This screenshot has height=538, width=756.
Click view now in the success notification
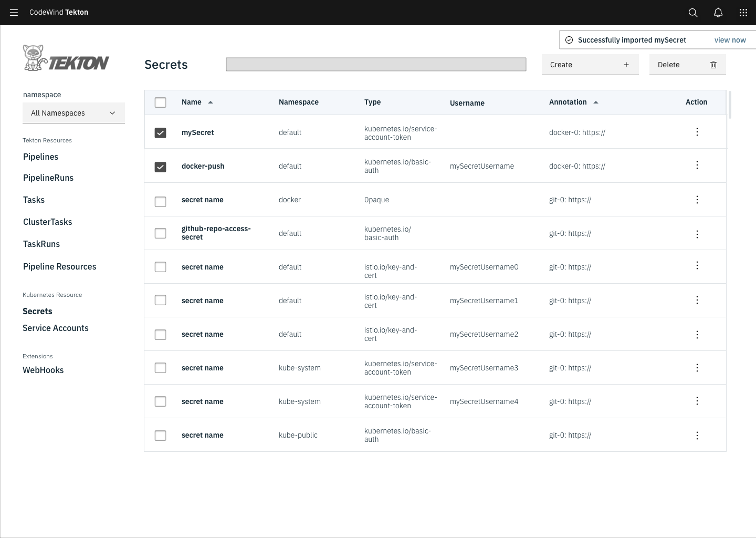click(x=730, y=39)
